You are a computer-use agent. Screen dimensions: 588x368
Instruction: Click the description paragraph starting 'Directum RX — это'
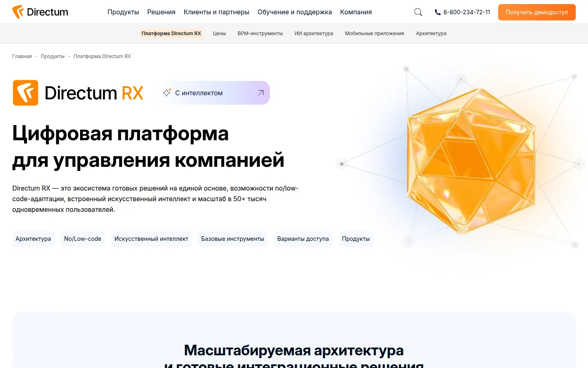(155, 199)
